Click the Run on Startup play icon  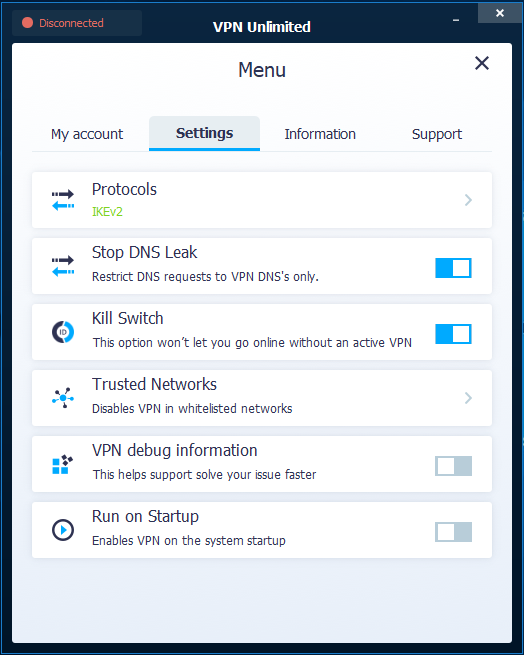click(x=63, y=530)
